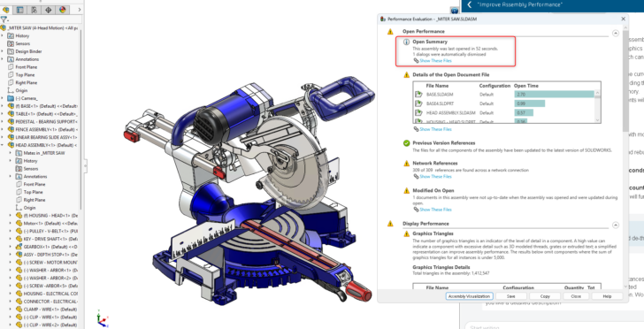The height and width of the screenshot is (329, 644).
Task: Click the HEAD ASSEMBLY.SLDASM open time bar
Action: (524, 112)
